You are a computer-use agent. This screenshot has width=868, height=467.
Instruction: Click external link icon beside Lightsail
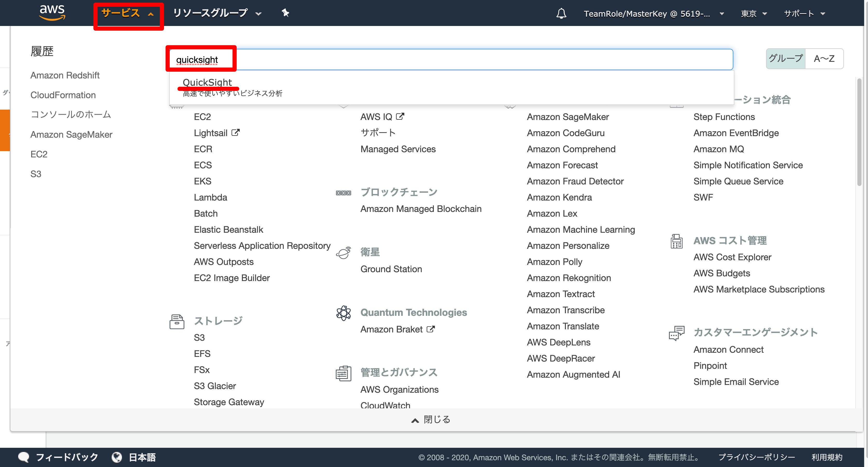point(235,132)
